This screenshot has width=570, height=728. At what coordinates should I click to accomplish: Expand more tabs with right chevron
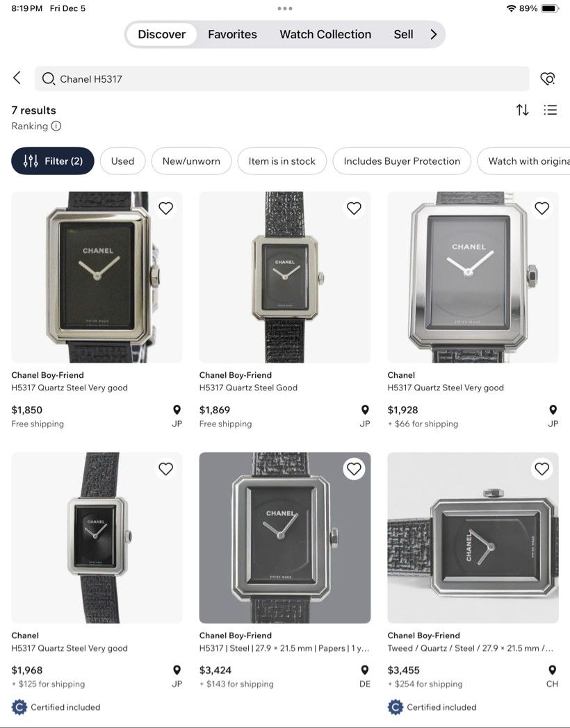pos(434,34)
